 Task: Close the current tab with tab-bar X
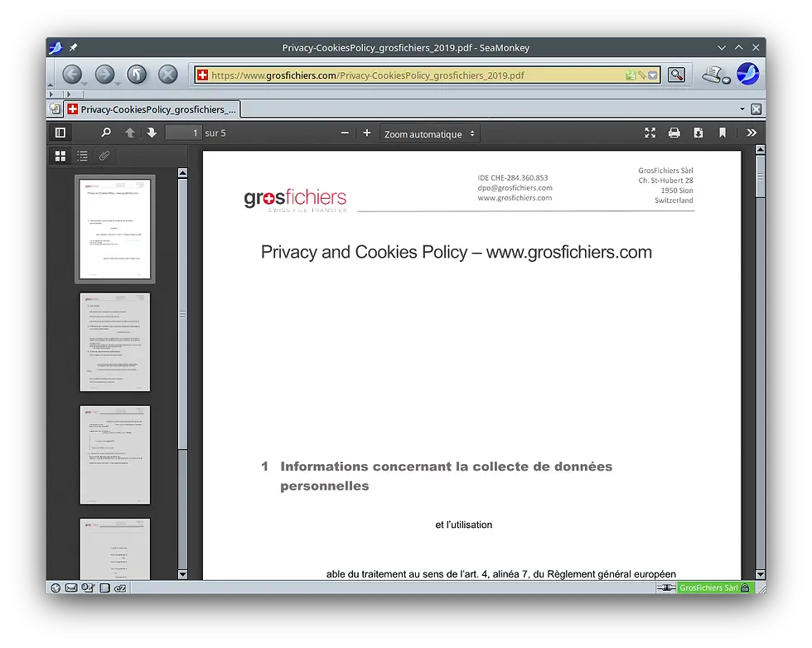(756, 109)
